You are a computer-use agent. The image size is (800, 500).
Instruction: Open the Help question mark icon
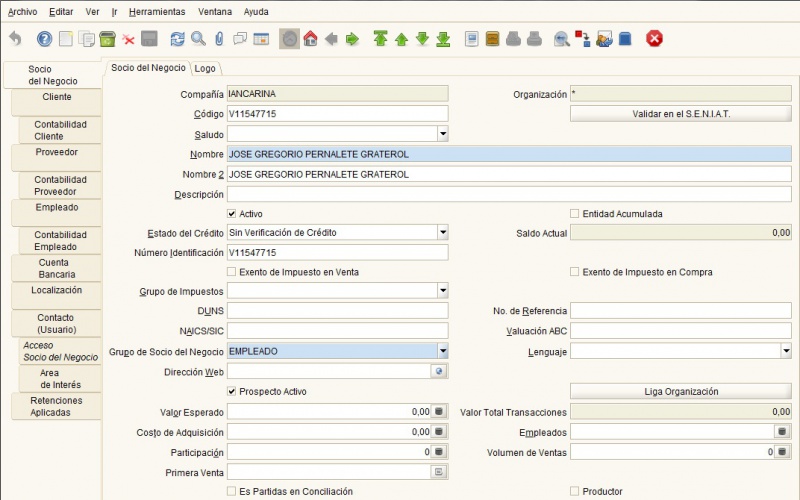coord(44,39)
